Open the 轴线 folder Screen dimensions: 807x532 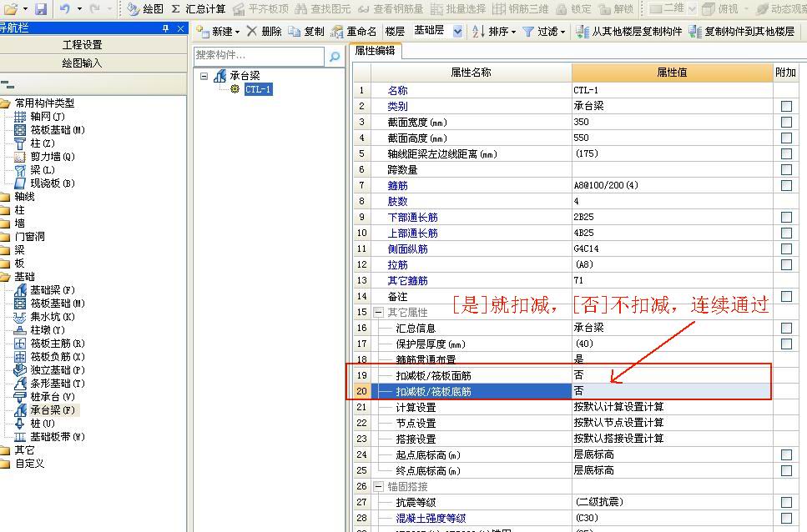click(18, 197)
